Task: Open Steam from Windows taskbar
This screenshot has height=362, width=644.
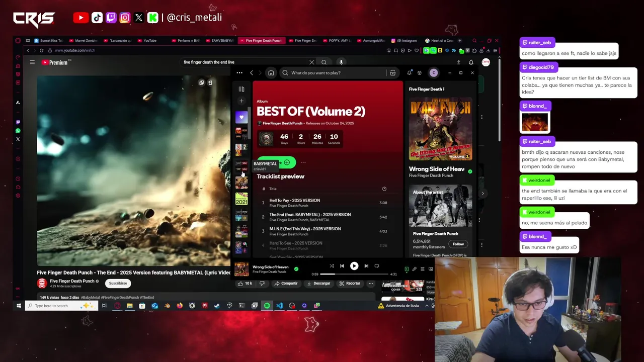Action: click(x=217, y=306)
